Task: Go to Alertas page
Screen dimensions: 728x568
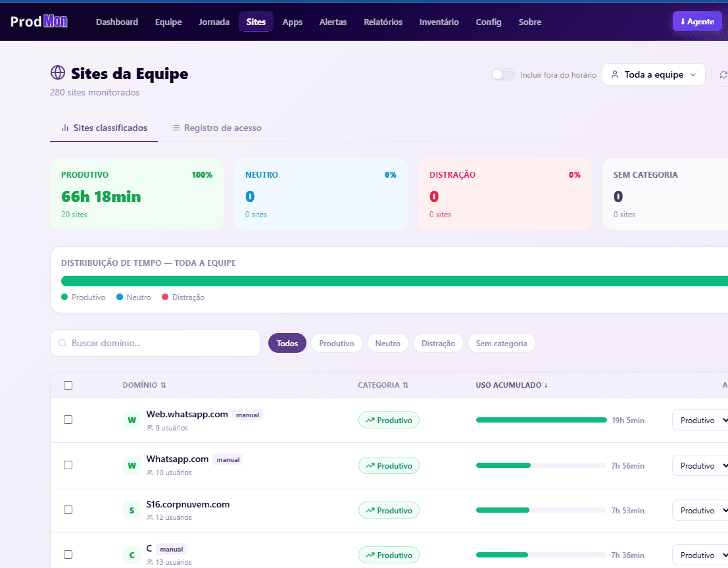Action: [x=333, y=22]
